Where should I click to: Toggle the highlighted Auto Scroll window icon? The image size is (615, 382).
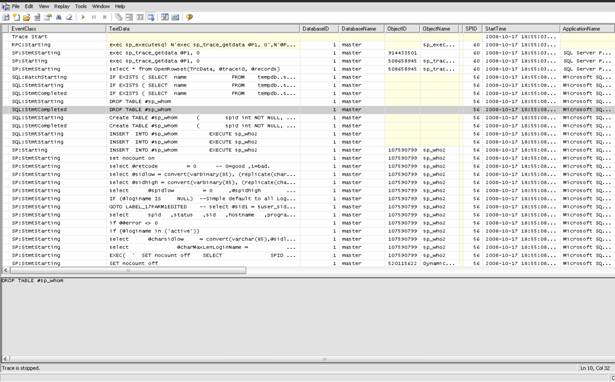pos(151,17)
